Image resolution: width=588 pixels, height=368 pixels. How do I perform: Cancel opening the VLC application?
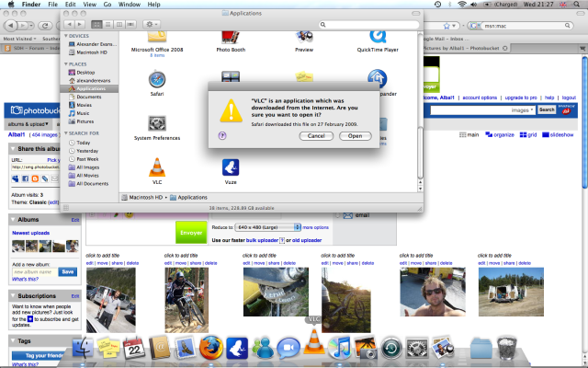click(x=316, y=136)
